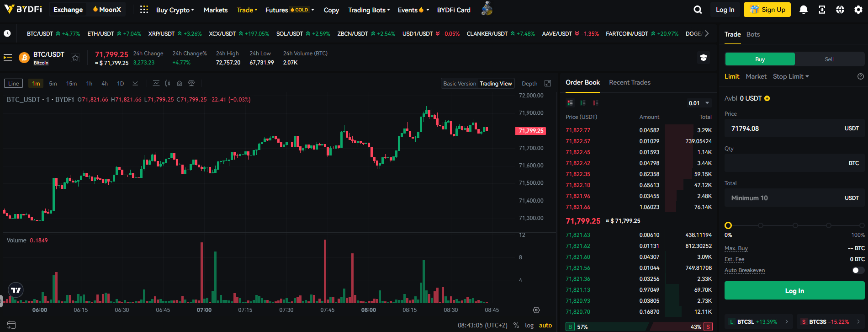Click the yellow deposit plus icon
868x332 pixels.
point(767,98)
